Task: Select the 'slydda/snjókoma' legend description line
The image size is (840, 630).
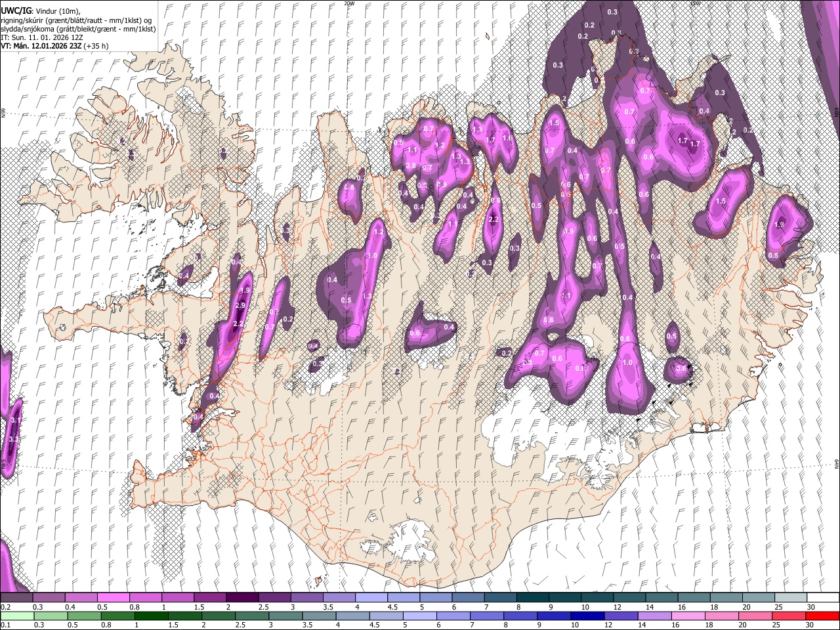Action: [79, 29]
